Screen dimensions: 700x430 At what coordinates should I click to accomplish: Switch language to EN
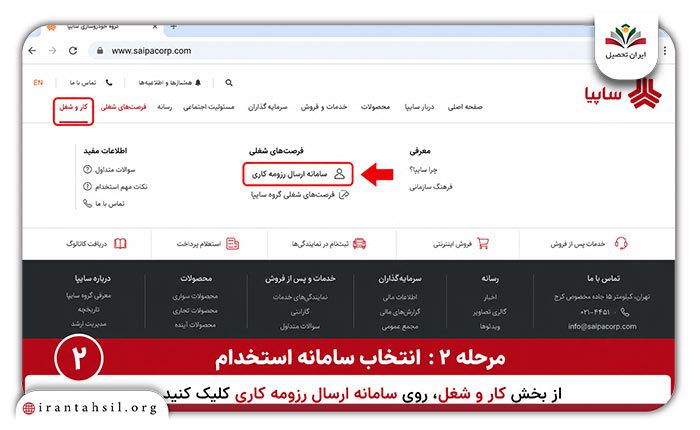point(38,83)
